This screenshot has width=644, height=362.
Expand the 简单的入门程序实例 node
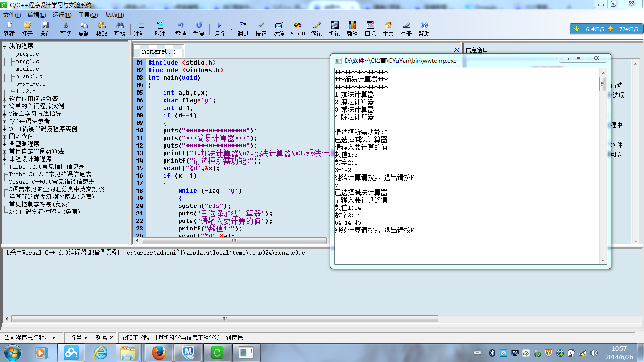click(x=5, y=107)
